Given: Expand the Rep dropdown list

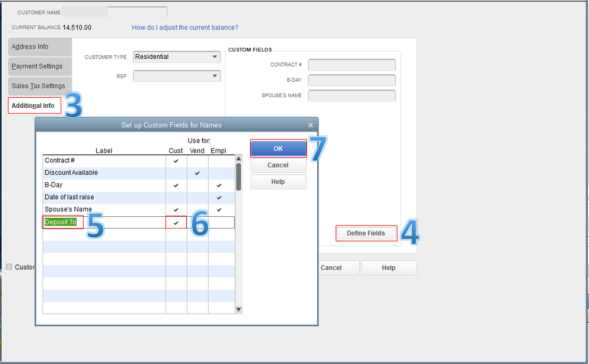Looking at the screenshot, I should point(177,76).
